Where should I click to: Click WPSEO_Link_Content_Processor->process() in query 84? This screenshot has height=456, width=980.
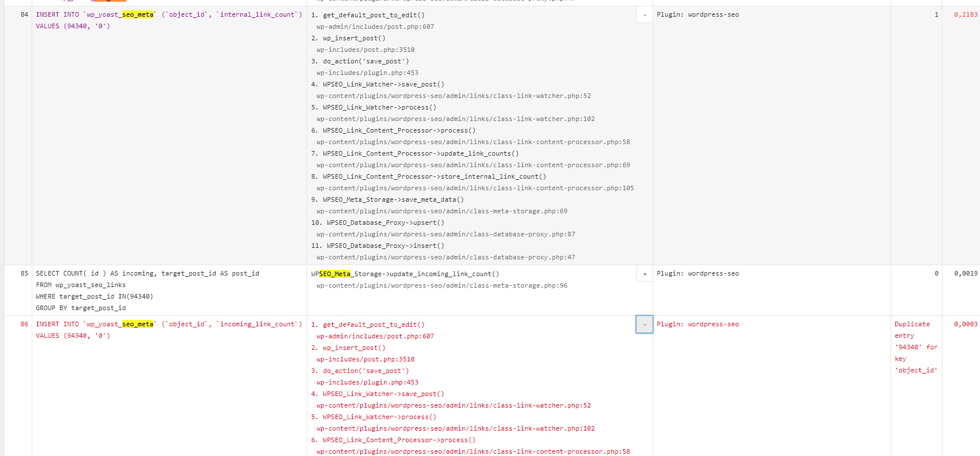[x=399, y=131]
